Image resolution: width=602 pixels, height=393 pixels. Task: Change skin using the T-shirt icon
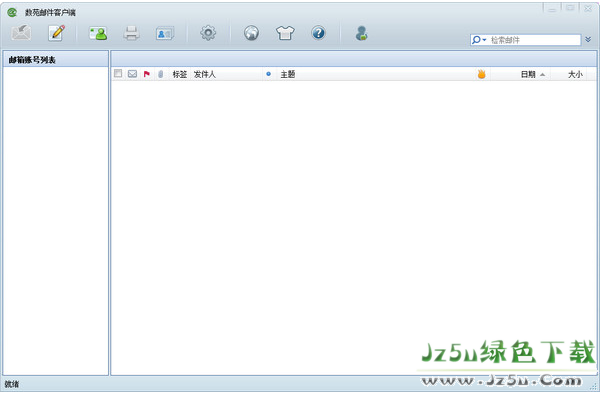285,33
